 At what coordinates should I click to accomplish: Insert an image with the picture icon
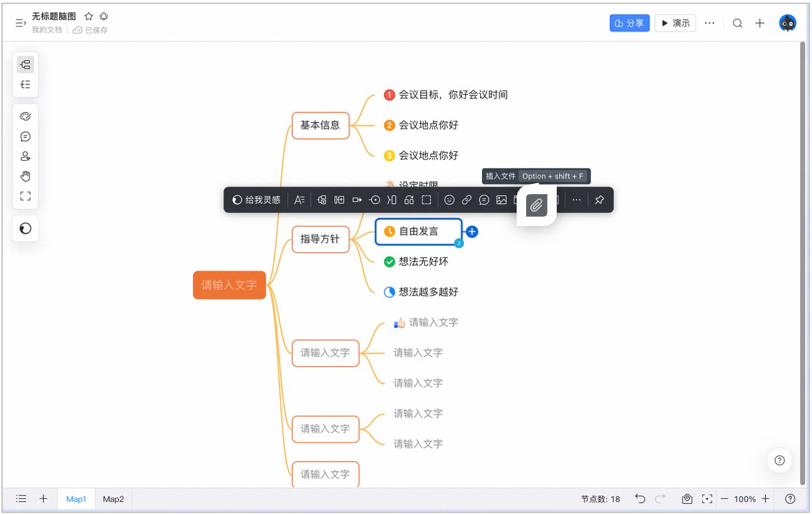[x=502, y=200]
